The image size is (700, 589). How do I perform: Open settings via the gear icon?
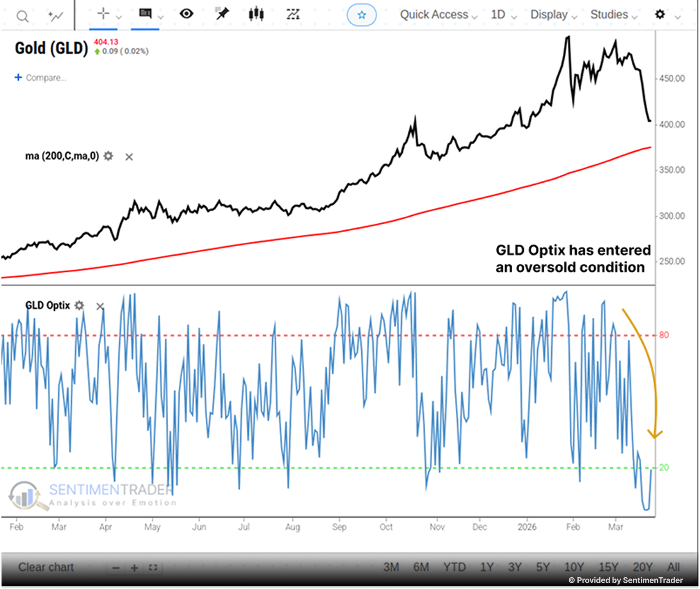(x=659, y=15)
